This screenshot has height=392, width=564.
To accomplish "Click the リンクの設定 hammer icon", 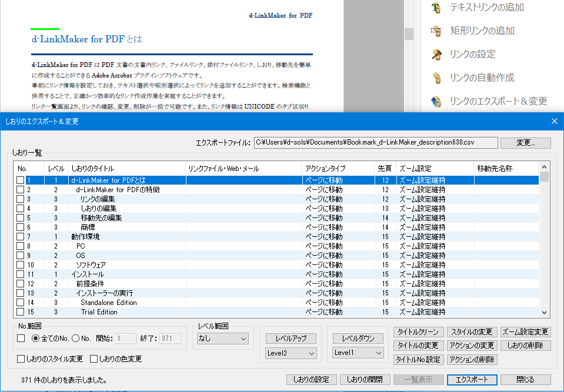I will pos(436,54).
